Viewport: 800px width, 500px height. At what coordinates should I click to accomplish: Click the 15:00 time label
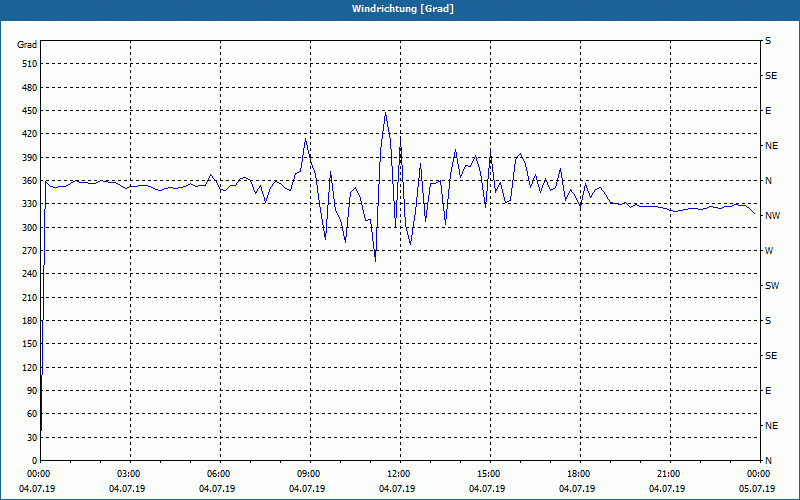pyautogui.click(x=487, y=474)
